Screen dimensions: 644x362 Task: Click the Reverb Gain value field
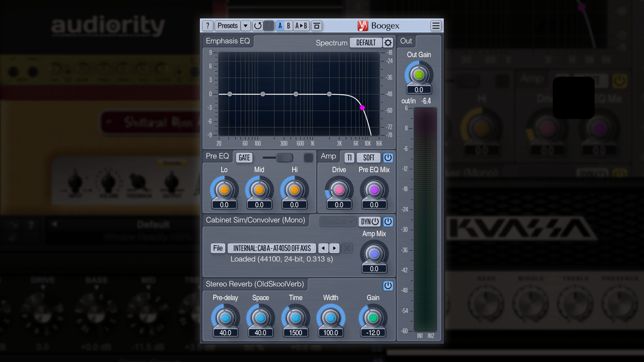(373, 333)
